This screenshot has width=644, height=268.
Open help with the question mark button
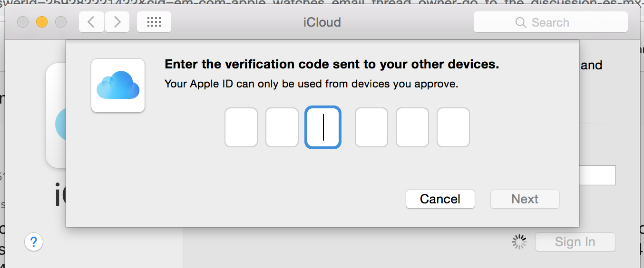point(34,242)
